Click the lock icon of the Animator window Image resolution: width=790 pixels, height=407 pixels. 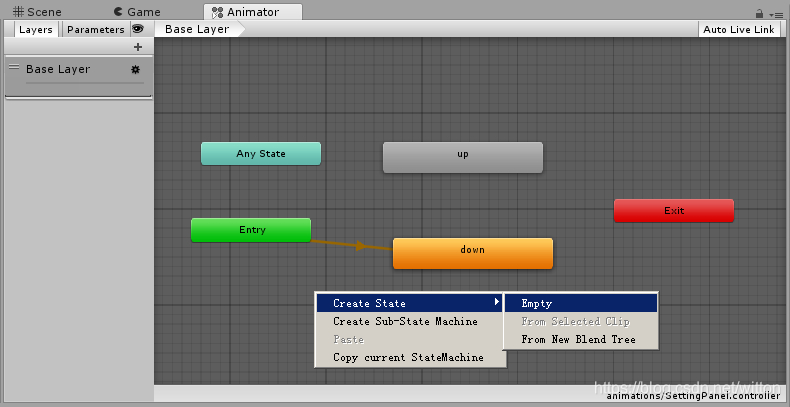coord(759,14)
